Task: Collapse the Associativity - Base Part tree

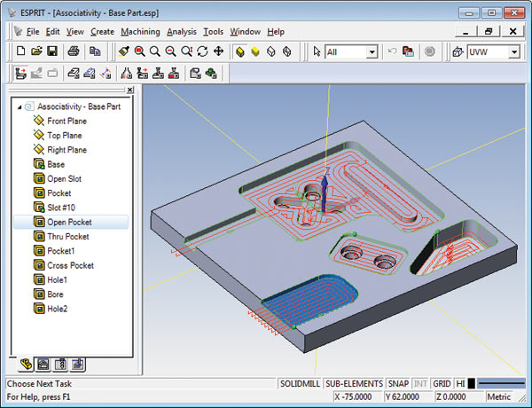Action: click(x=20, y=107)
